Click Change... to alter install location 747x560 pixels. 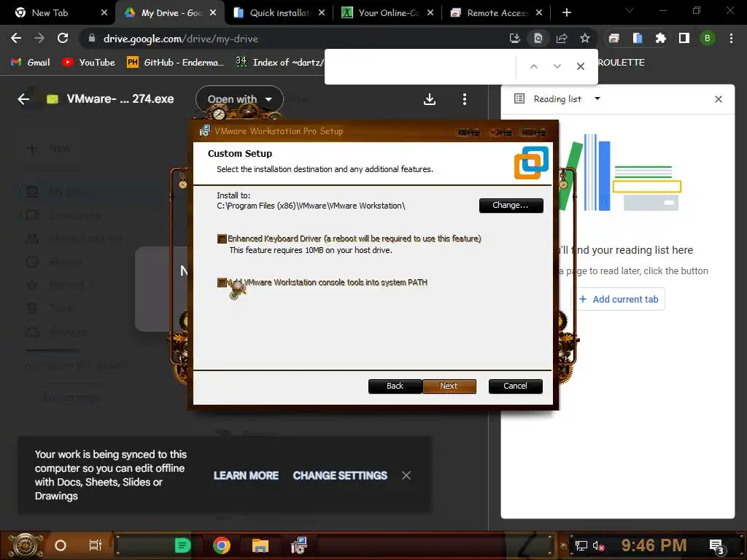click(x=511, y=205)
